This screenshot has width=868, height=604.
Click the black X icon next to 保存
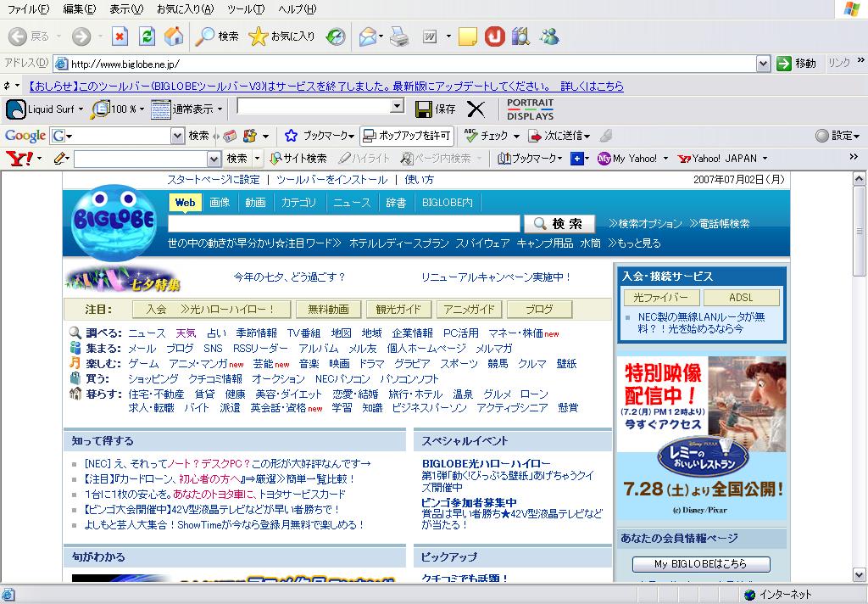[476, 109]
